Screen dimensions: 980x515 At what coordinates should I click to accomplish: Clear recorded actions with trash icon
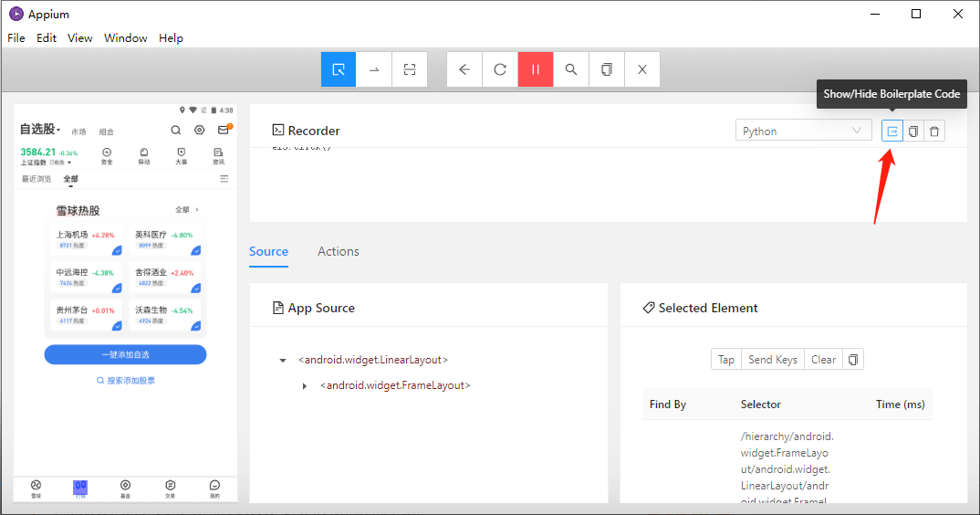934,131
